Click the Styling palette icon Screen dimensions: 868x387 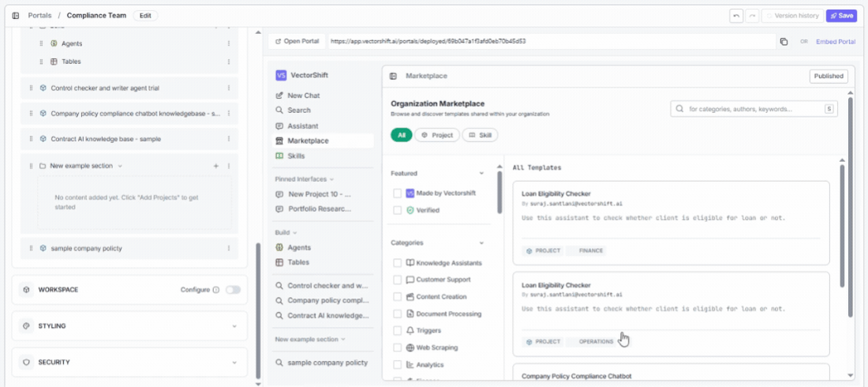click(26, 326)
